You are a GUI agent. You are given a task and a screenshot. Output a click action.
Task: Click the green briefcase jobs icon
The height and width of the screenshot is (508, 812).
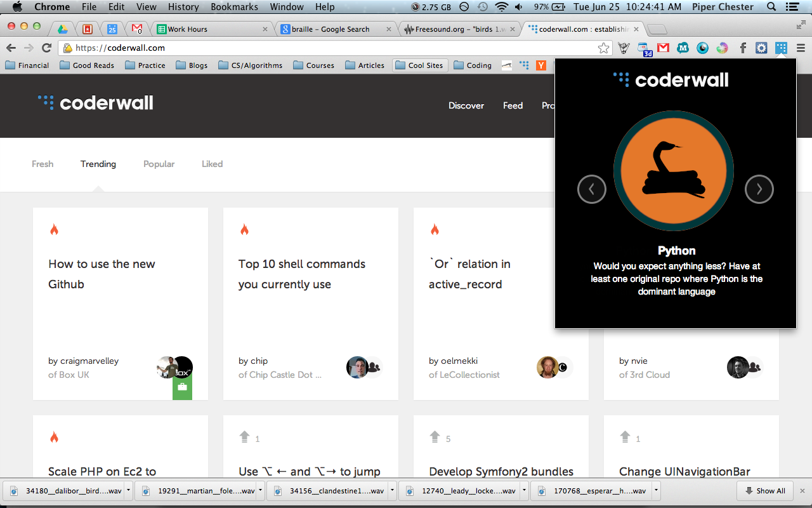click(182, 387)
